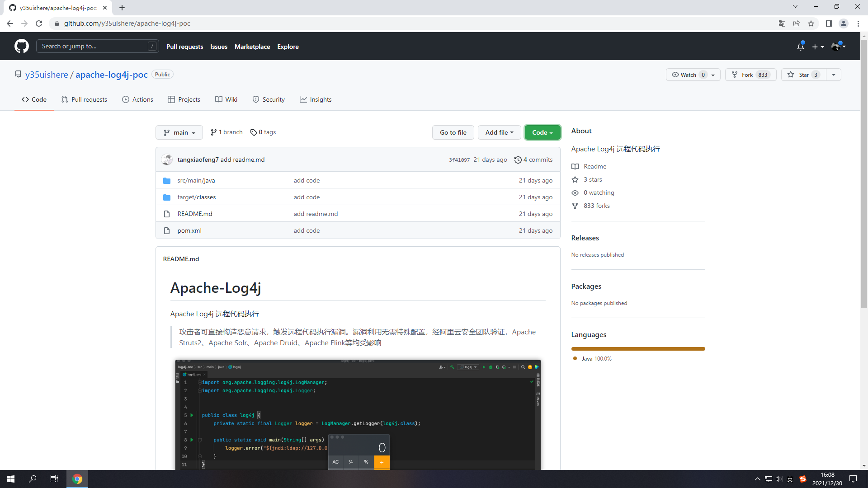Click tangxiaofeng7's avatar image
Viewport: 868px width, 488px height.
pyautogui.click(x=167, y=160)
